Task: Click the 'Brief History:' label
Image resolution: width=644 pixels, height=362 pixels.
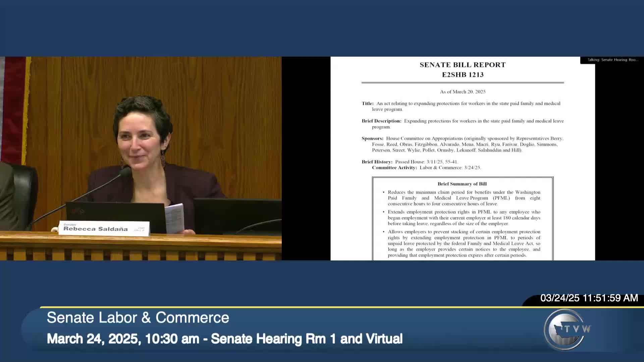Action: [x=377, y=162]
